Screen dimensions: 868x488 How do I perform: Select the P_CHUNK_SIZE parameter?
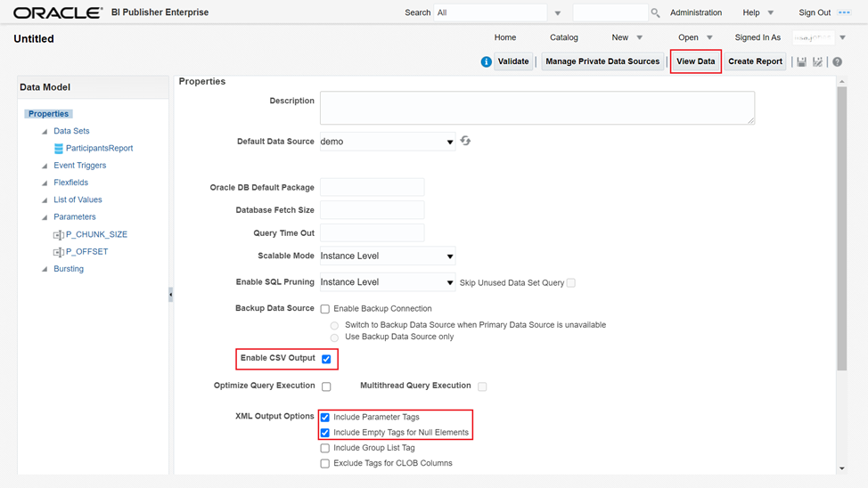[x=96, y=235]
